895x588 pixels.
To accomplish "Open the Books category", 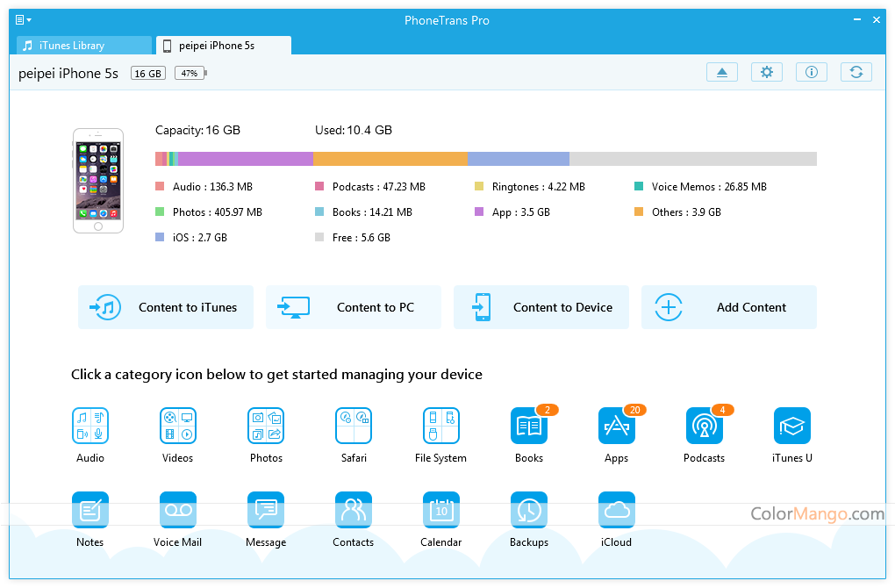I will [x=529, y=426].
